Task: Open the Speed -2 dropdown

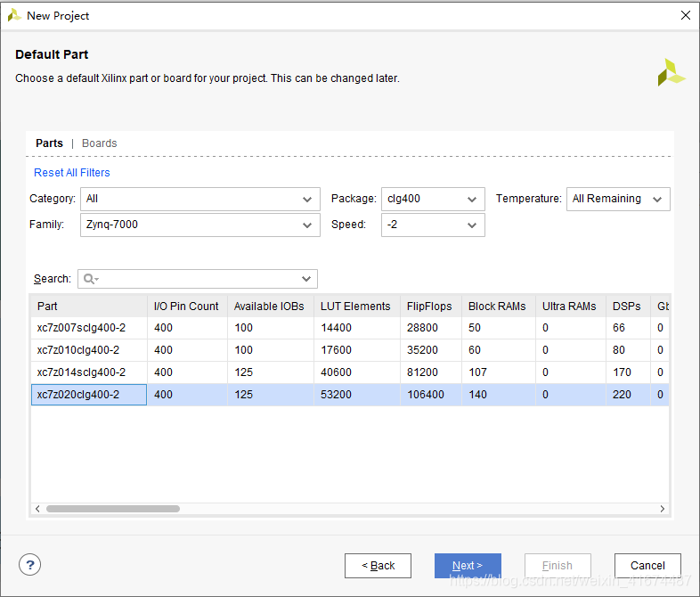Action: point(433,225)
